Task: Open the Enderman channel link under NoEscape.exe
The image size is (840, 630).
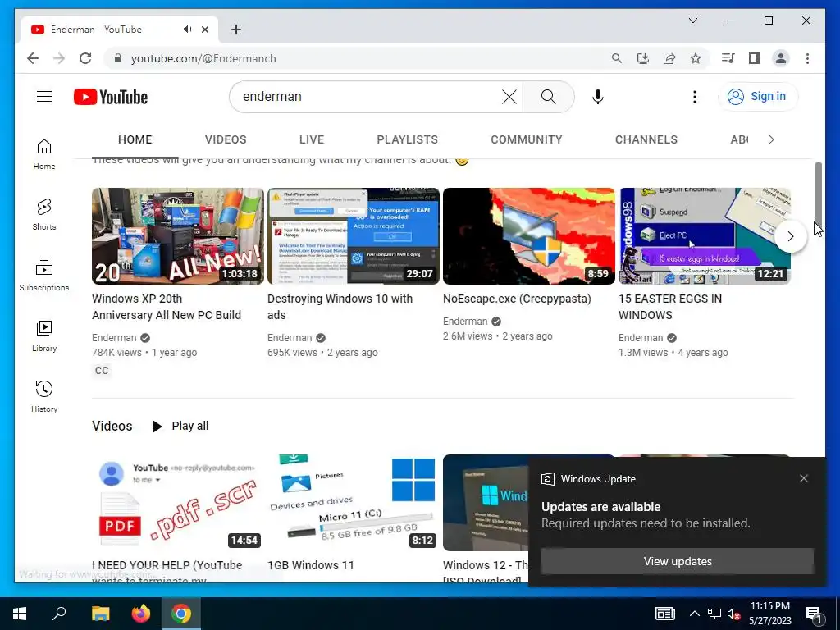Action: (x=465, y=322)
